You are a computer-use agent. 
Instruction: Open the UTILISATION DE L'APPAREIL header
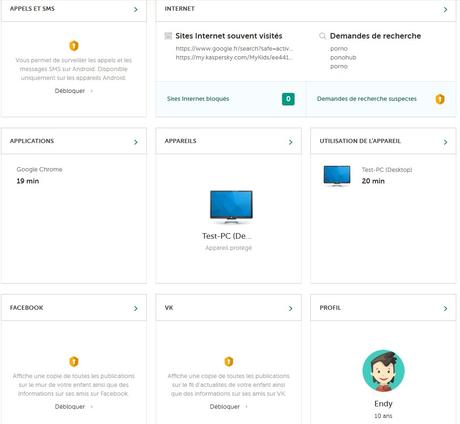coord(360,141)
